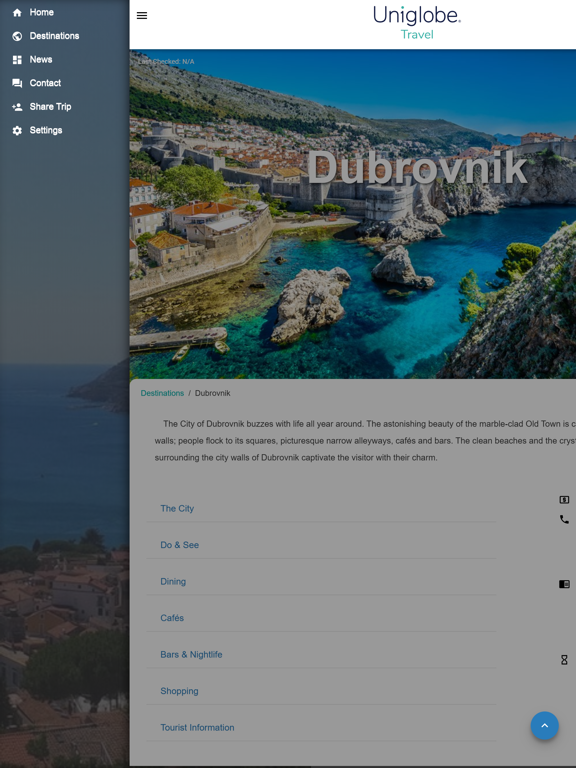Image resolution: width=576 pixels, height=768 pixels.
Task: Expand the Tourist Information section
Action: 321,727
